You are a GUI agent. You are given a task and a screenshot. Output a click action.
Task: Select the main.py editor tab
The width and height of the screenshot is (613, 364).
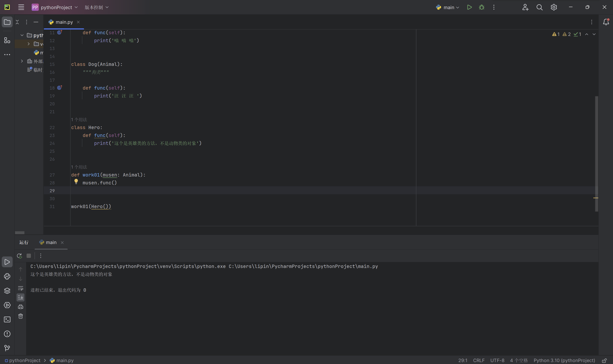(x=64, y=22)
